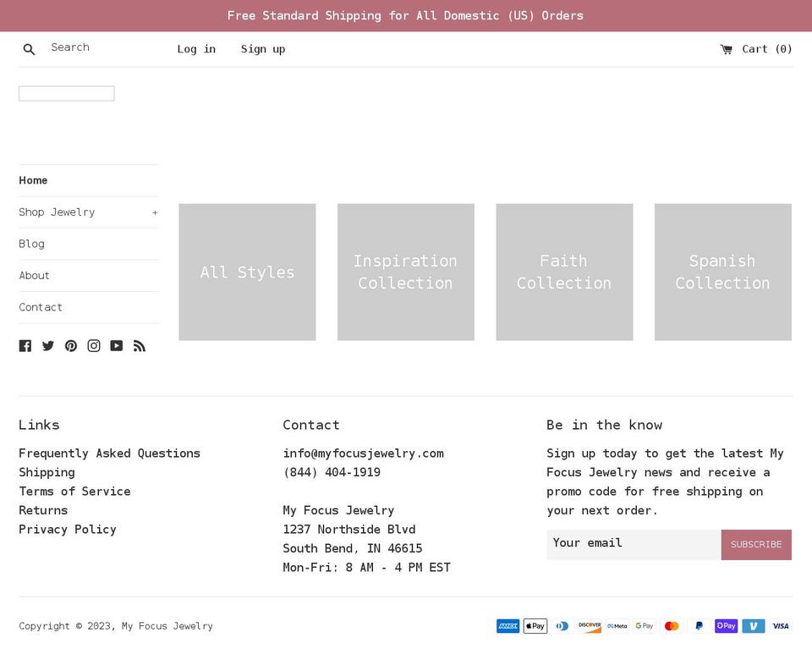Open the YouTube channel icon
Screen dimensions: 812x654
pyautogui.click(x=117, y=346)
